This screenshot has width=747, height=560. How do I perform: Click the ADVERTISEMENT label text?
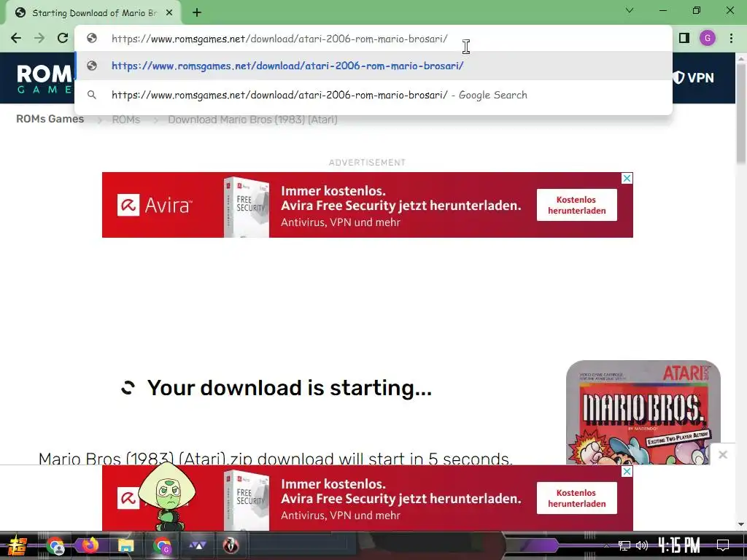pyautogui.click(x=368, y=163)
